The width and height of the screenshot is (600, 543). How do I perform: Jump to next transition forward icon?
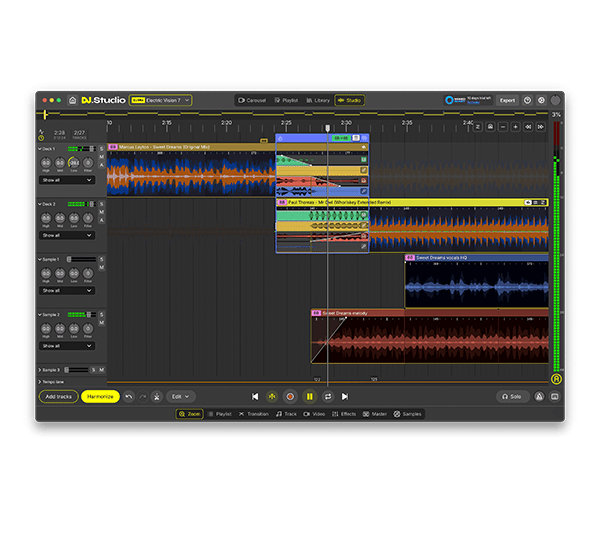tap(541, 127)
